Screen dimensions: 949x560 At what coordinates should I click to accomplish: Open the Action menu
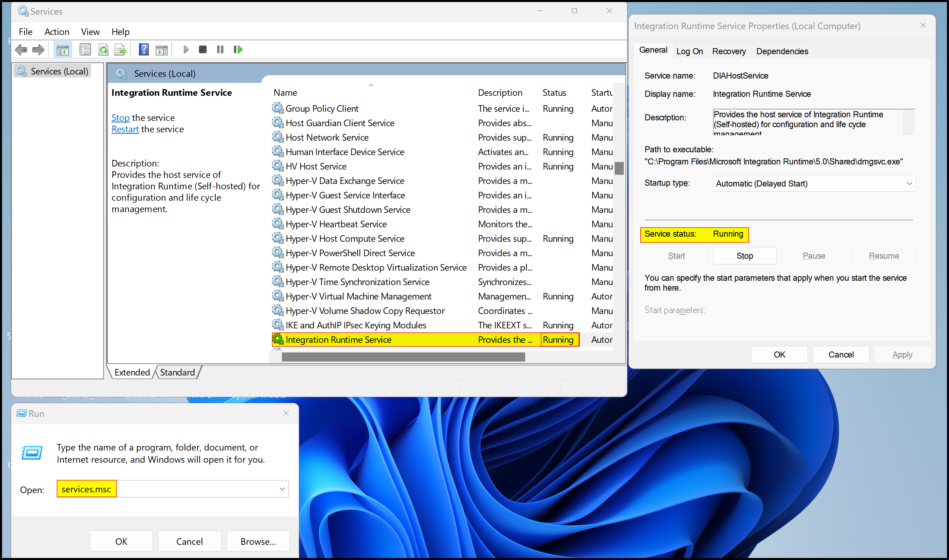point(57,32)
